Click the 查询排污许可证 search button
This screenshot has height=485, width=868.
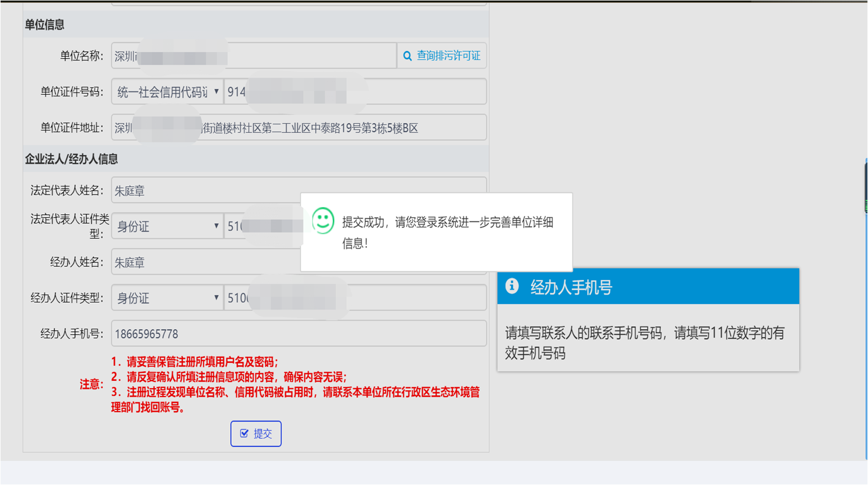click(x=442, y=56)
